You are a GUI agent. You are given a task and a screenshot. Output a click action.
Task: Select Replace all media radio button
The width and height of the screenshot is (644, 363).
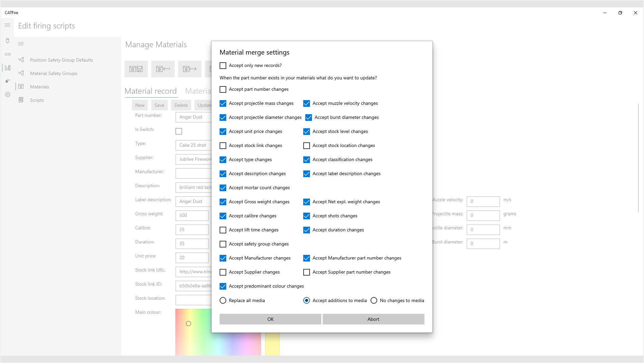(223, 301)
